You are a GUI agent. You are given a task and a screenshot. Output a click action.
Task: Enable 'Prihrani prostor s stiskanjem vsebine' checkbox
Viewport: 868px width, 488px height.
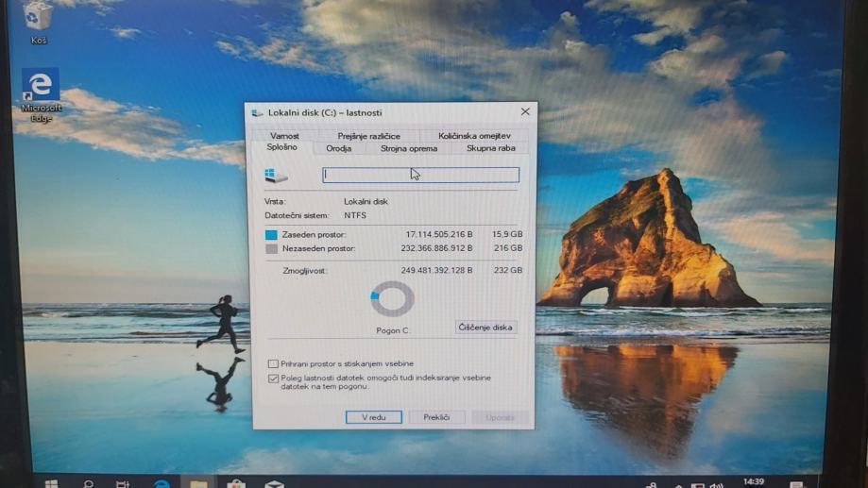pos(273,363)
